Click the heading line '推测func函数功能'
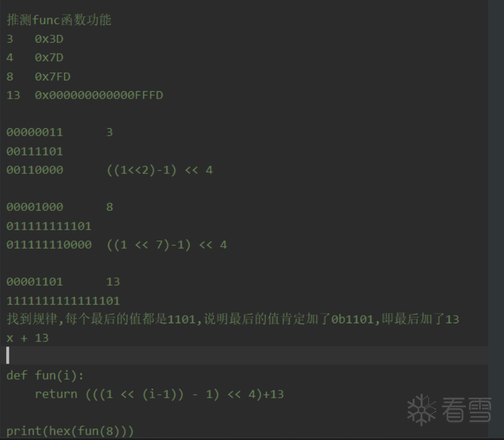The height and width of the screenshot is (440, 504). (x=59, y=21)
